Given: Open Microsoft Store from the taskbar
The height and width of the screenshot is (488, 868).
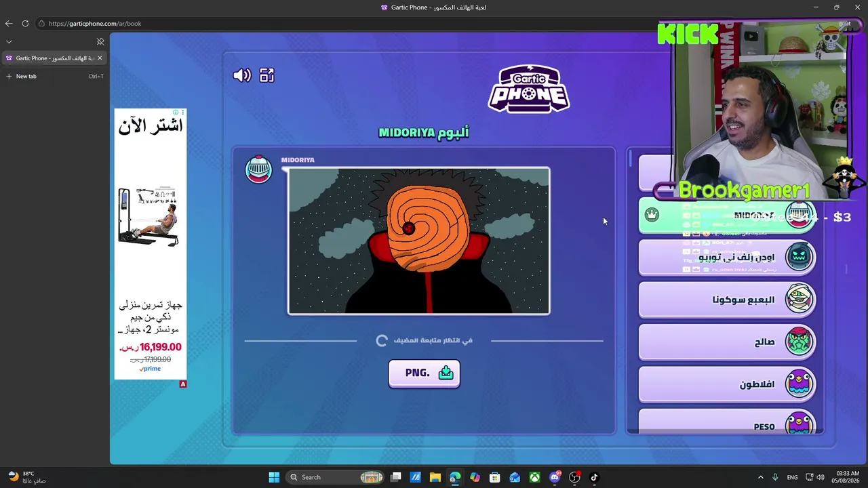Looking at the screenshot, I should pyautogui.click(x=495, y=477).
